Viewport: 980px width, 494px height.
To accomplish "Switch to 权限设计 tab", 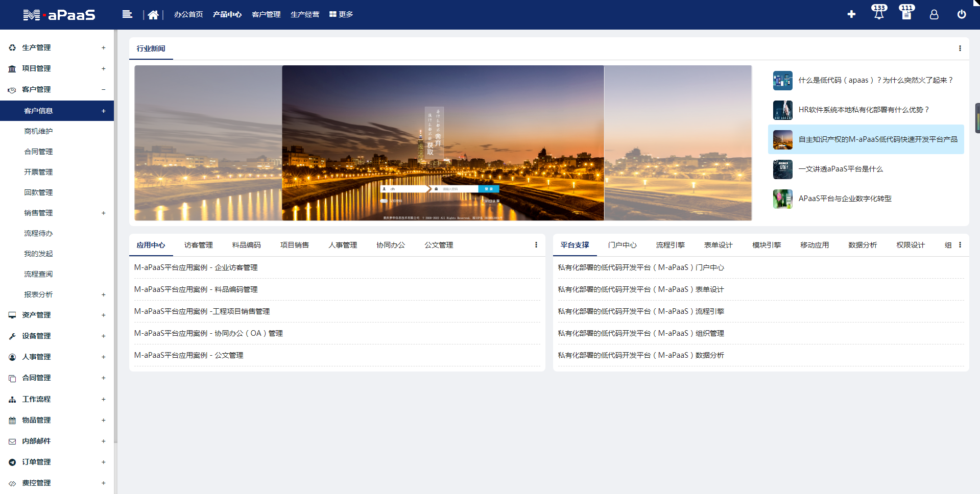I will click(x=911, y=245).
